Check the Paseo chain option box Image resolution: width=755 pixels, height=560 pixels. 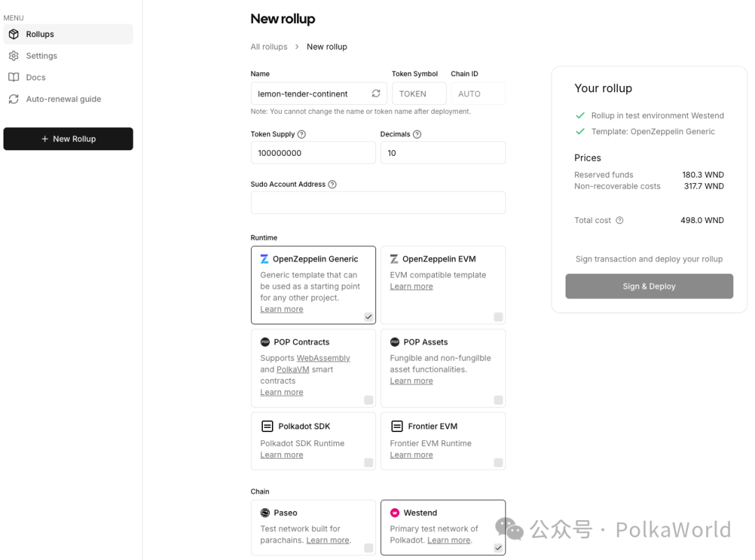point(368,548)
